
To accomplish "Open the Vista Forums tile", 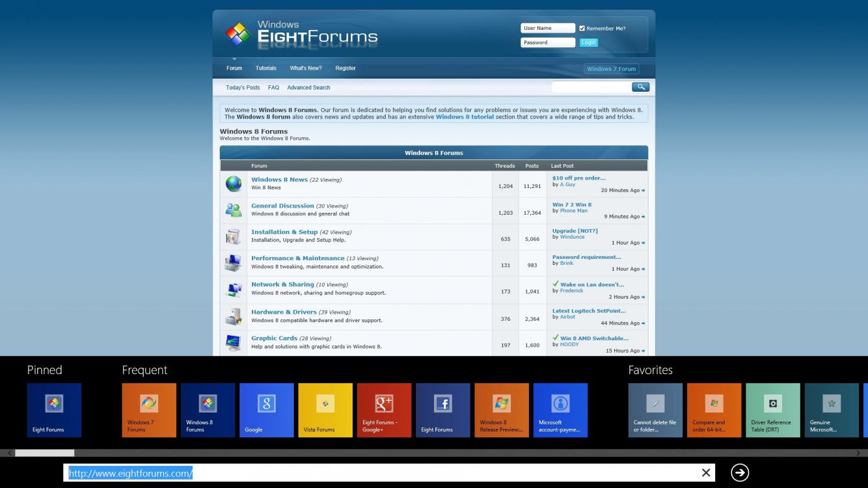I will pyautogui.click(x=325, y=410).
